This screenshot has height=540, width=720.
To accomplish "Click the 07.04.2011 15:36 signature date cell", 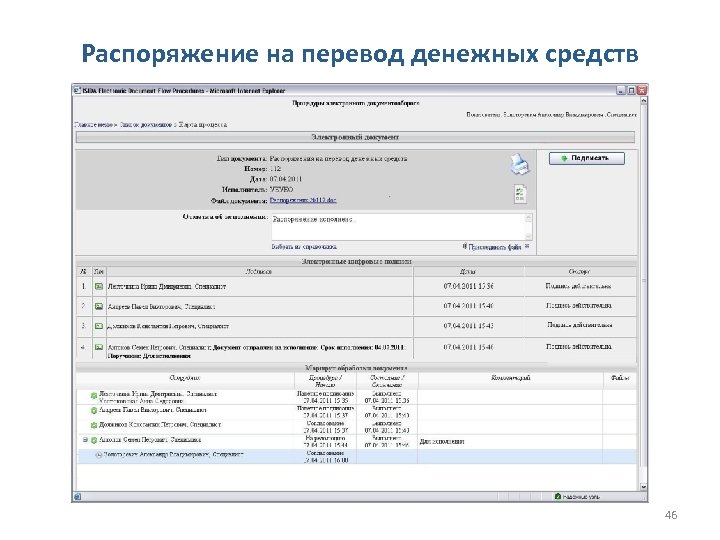I will [468, 286].
